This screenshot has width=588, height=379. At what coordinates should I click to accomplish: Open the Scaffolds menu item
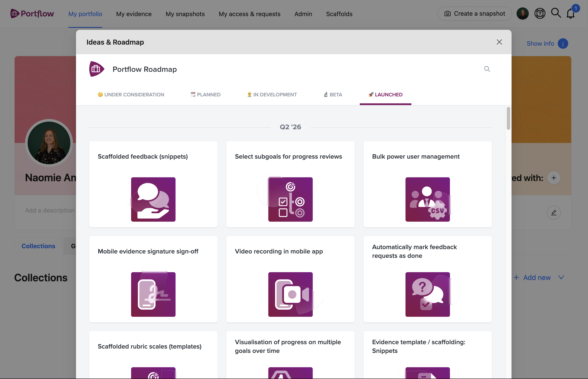tap(339, 14)
